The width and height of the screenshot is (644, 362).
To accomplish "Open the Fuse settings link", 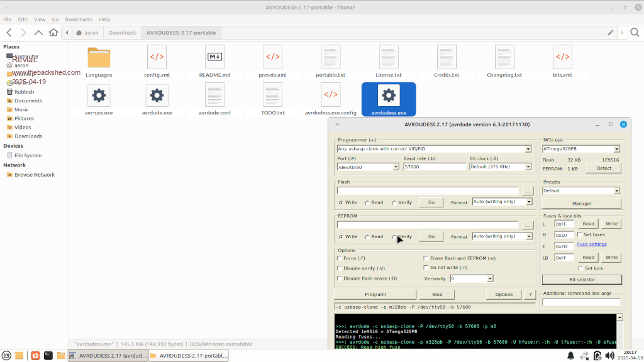I will coord(591,244).
